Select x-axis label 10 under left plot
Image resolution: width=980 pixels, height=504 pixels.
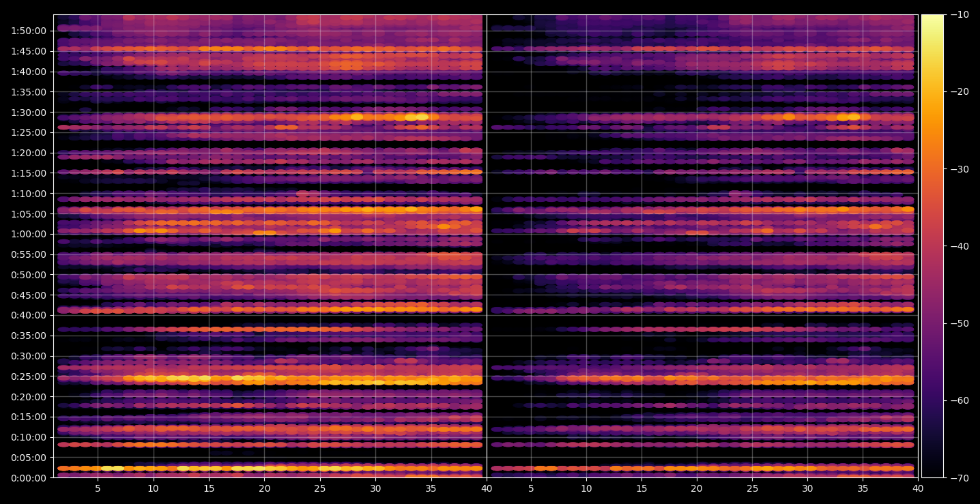pyautogui.click(x=153, y=489)
